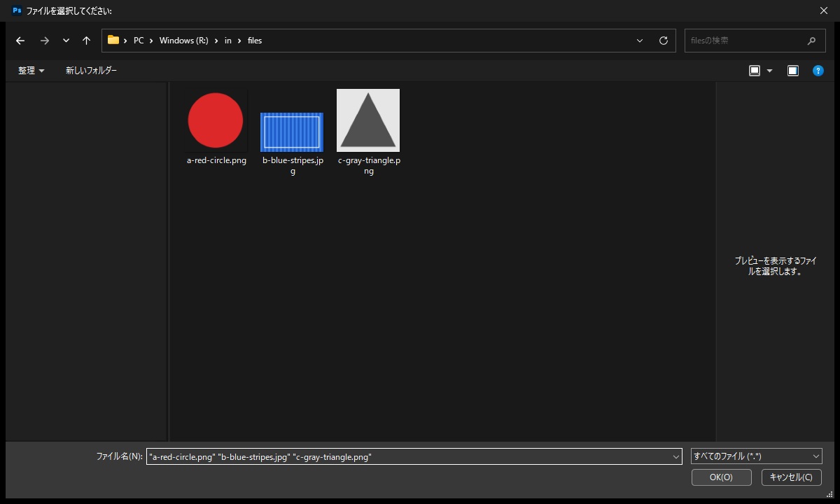This screenshot has height=504, width=840.
Task: Open view options dropdown arrow
Action: point(770,71)
